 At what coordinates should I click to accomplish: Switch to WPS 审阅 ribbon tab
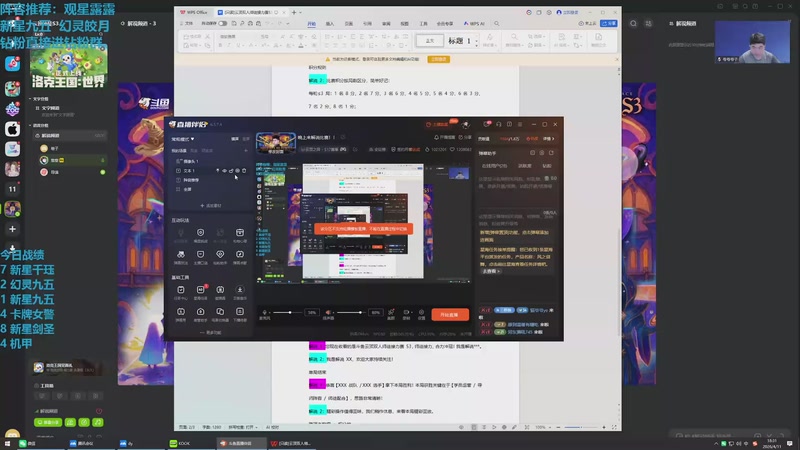[386, 23]
